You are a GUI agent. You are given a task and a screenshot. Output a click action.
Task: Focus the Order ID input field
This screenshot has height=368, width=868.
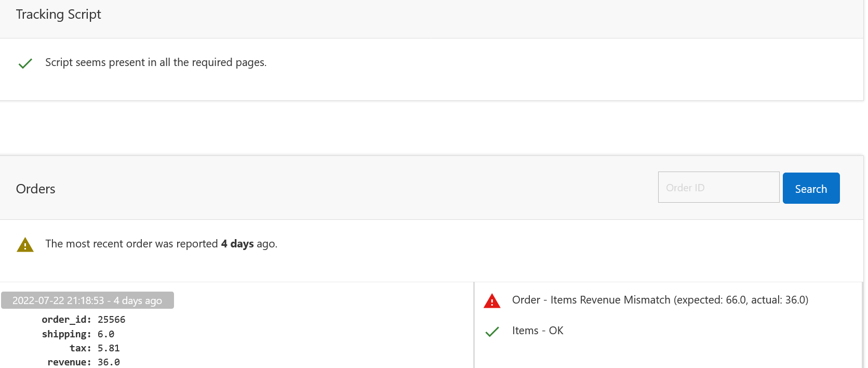[x=718, y=188]
